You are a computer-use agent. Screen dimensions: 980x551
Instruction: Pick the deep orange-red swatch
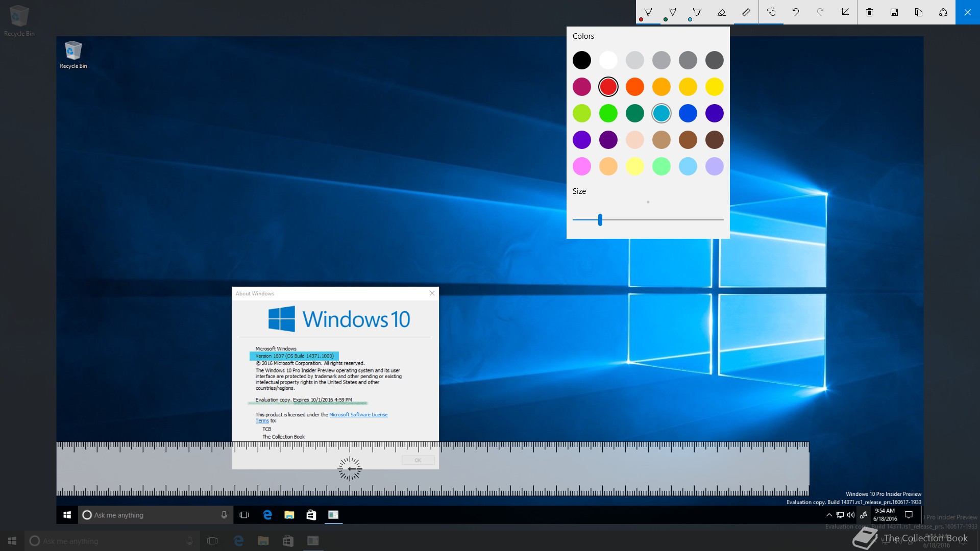[x=635, y=87]
